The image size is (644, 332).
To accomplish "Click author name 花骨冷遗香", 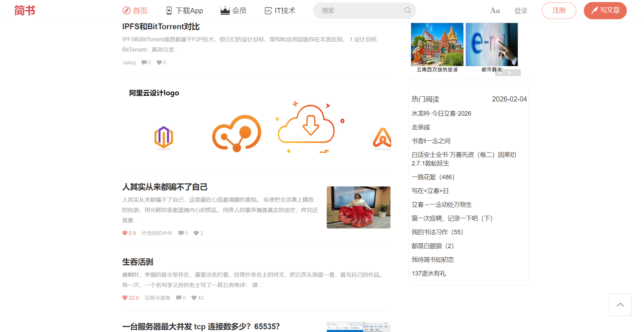I will click(157, 298).
